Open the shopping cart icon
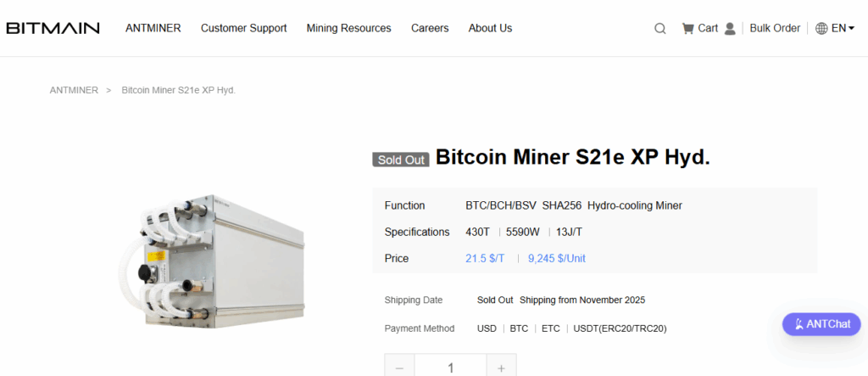868x376 pixels. point(687,28)
